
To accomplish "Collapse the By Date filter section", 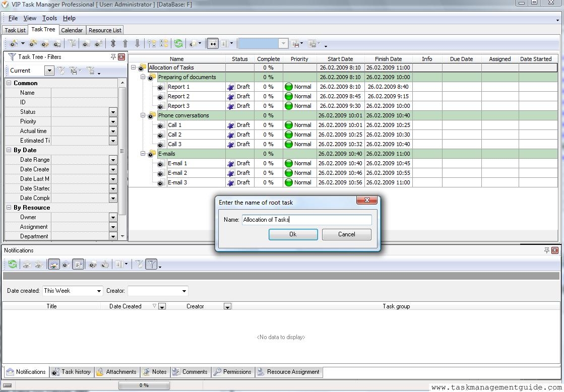I will (x=9, y=150).
